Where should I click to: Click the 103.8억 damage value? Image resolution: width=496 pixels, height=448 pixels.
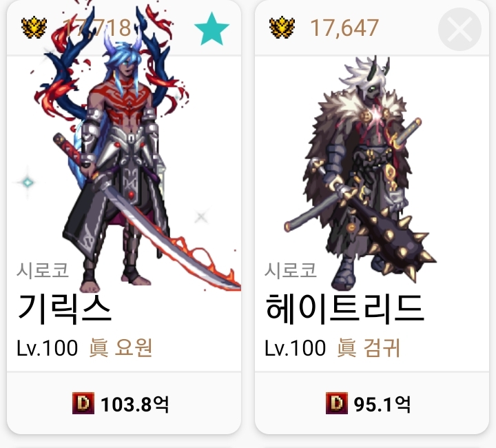(x=135, y=404)
